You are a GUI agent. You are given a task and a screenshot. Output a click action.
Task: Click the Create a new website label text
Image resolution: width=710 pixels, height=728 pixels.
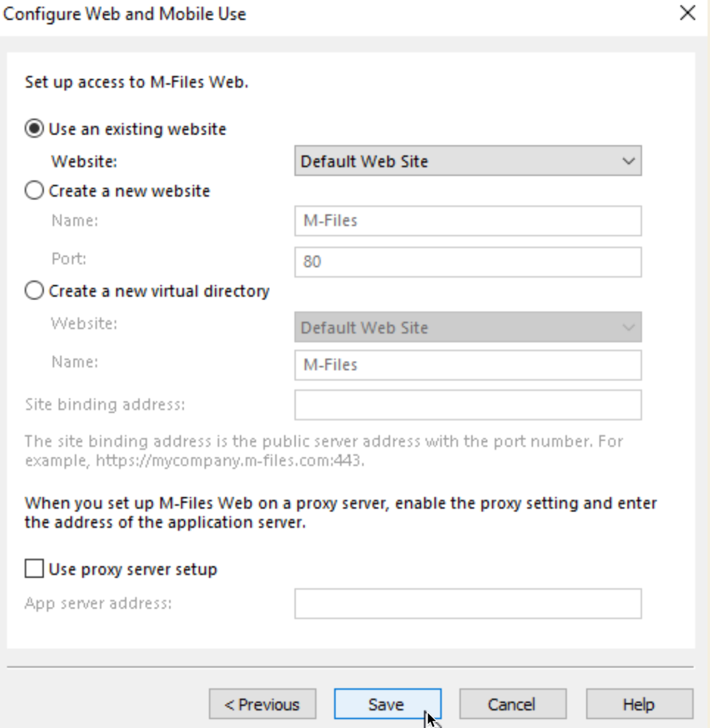coord(129,191)
